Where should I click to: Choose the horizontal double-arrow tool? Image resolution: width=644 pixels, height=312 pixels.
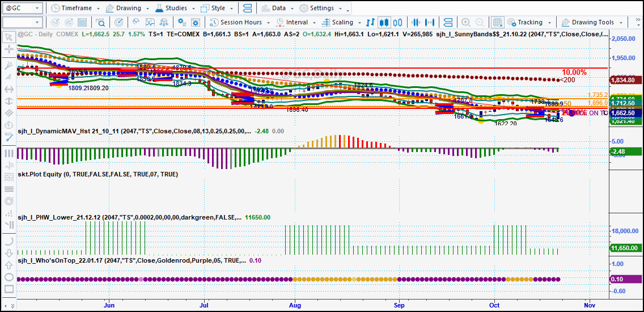pos(8,89)
